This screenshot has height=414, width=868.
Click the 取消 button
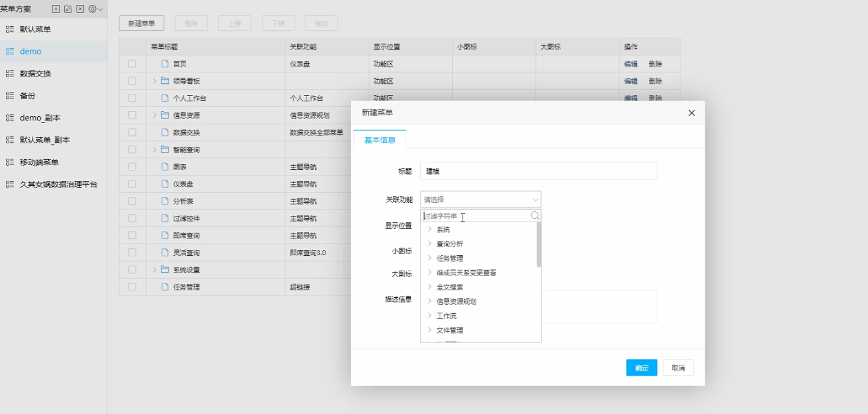tap(678, 368)
